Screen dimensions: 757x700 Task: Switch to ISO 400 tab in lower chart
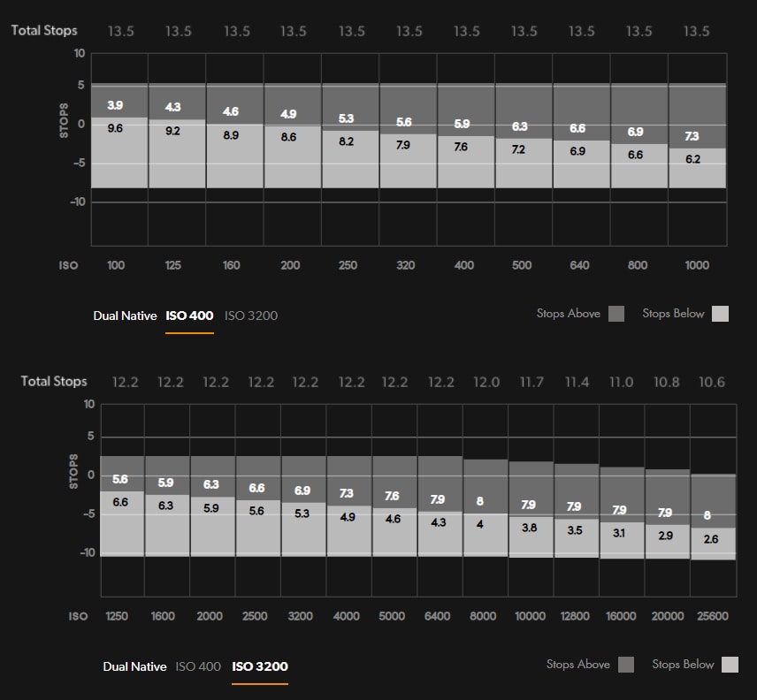pos(198,666)
